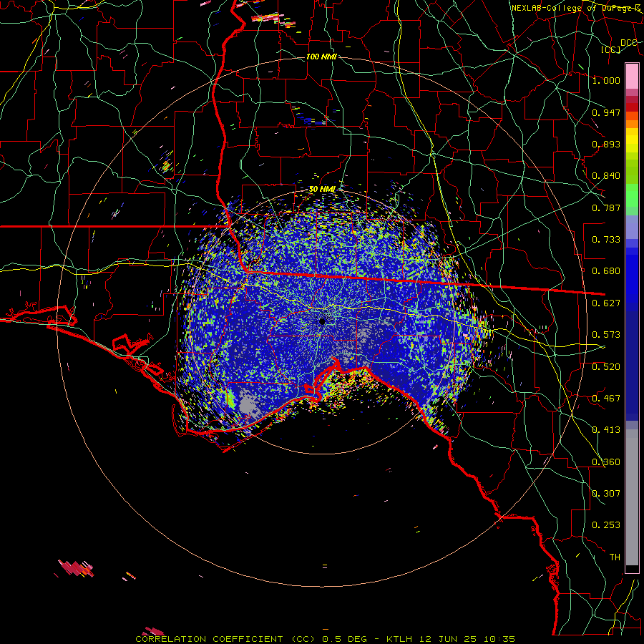Click the 0.573 scale value
Screen dimensions: 644x644
[x=606, y=335]
